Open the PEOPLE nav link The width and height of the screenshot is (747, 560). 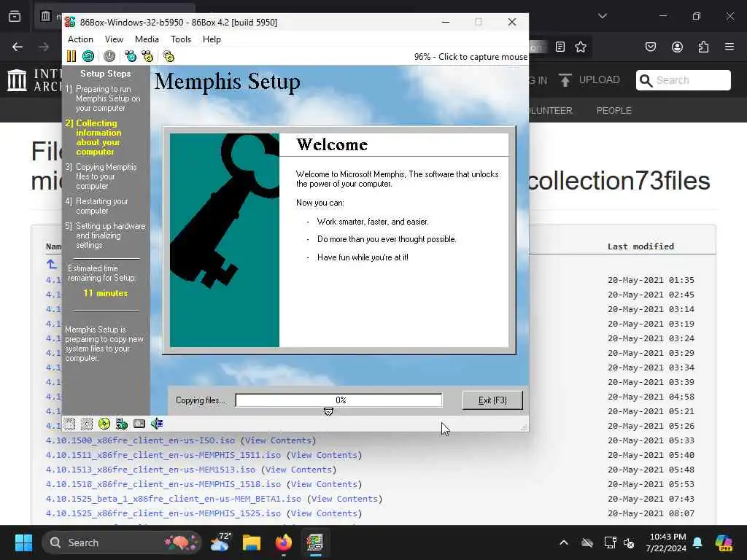click(x=614, y=111)
